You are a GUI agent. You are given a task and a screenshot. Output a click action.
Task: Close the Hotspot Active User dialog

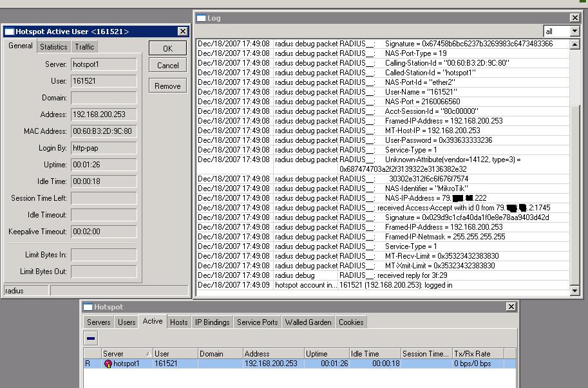pos(183,32)
